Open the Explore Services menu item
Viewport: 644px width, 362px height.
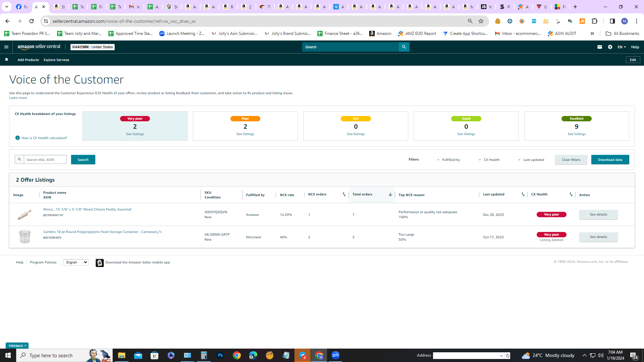[x=56, y=60]
